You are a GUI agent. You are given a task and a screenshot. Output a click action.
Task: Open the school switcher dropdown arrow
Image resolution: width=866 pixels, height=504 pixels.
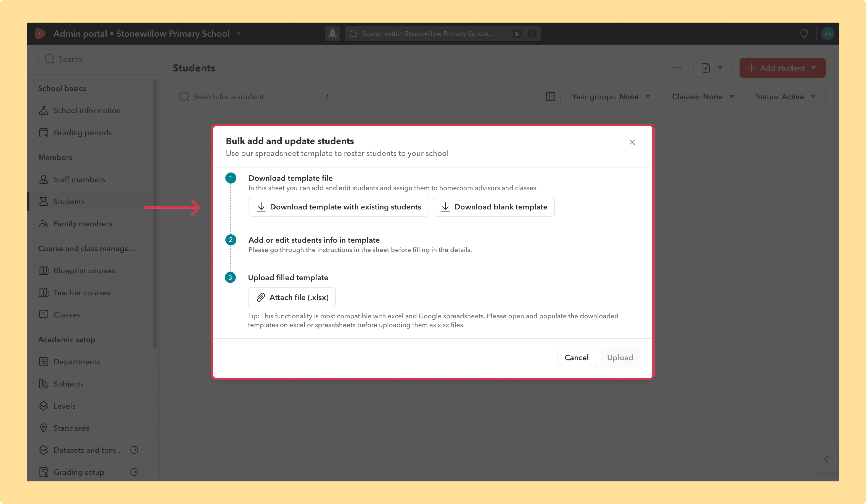tap(238, 34)
